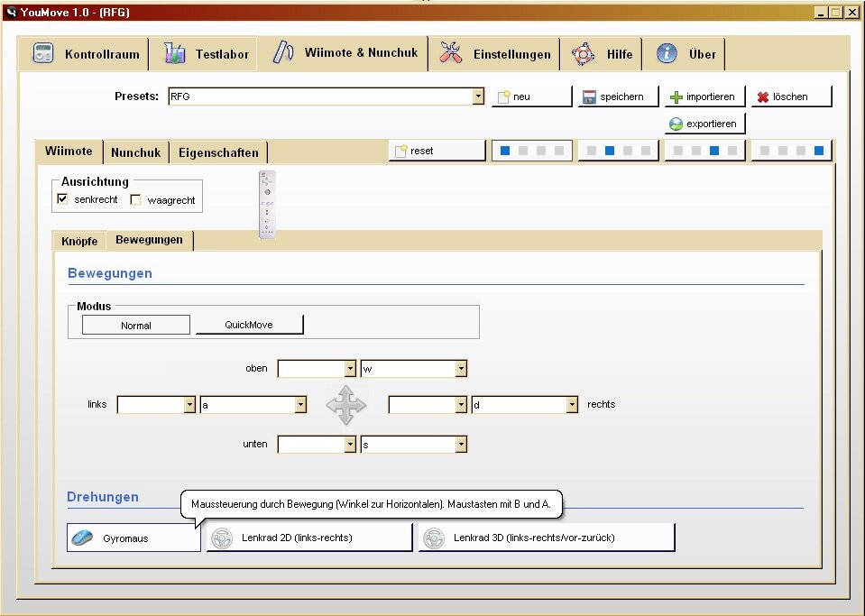Open the Presets RFG dropdown
865x616 pixels.
tap(478, 97)
